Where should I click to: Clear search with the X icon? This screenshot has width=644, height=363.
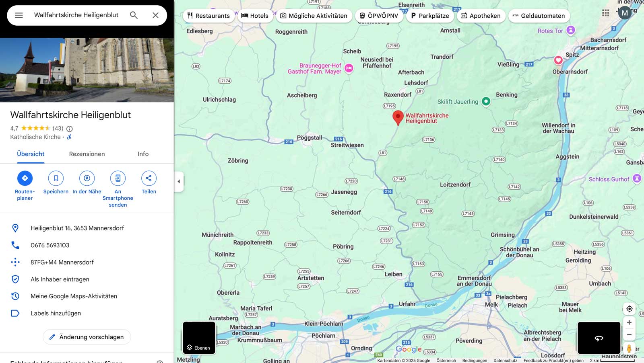point(155,15)
